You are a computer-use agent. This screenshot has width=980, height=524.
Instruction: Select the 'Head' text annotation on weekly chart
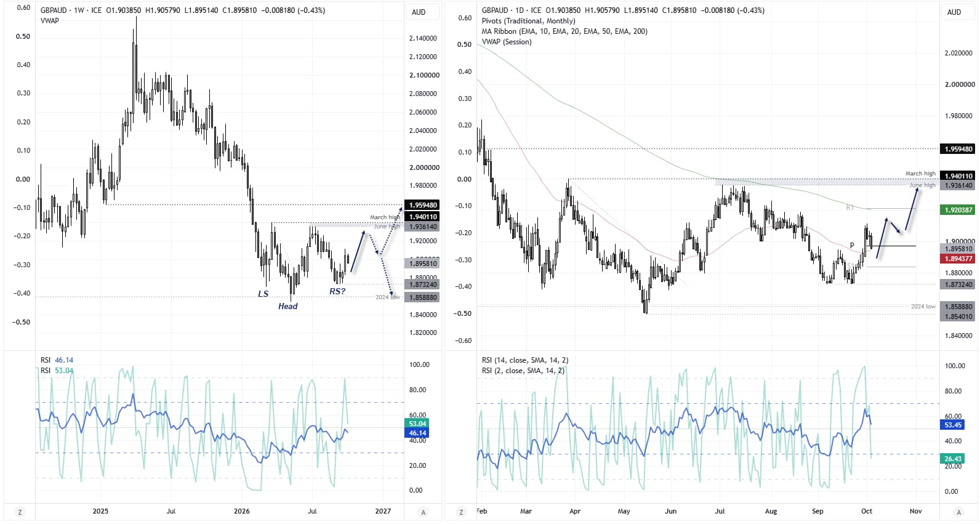[x=287, y=306]
